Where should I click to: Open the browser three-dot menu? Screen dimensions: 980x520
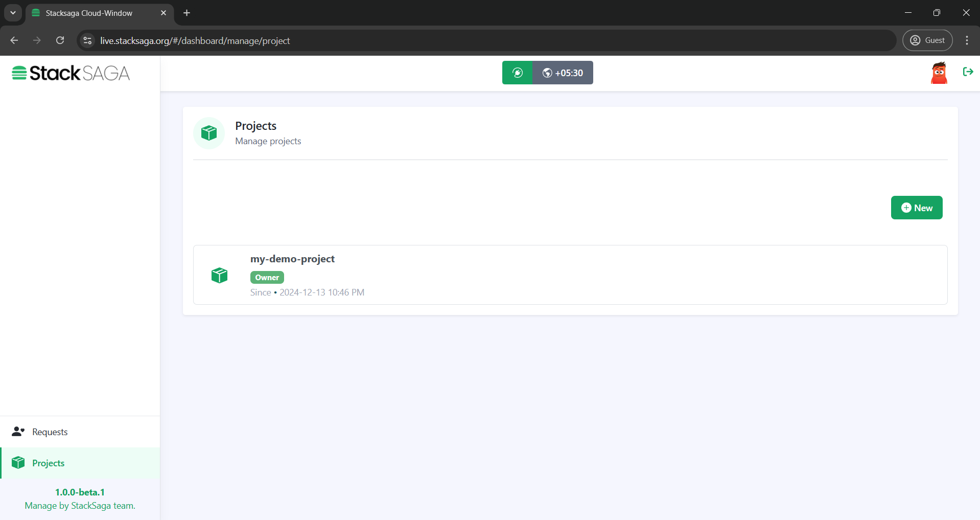(967, 40)
